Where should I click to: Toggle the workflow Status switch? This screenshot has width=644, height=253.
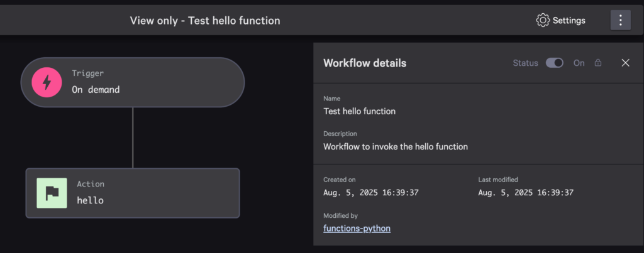point(554,63)
